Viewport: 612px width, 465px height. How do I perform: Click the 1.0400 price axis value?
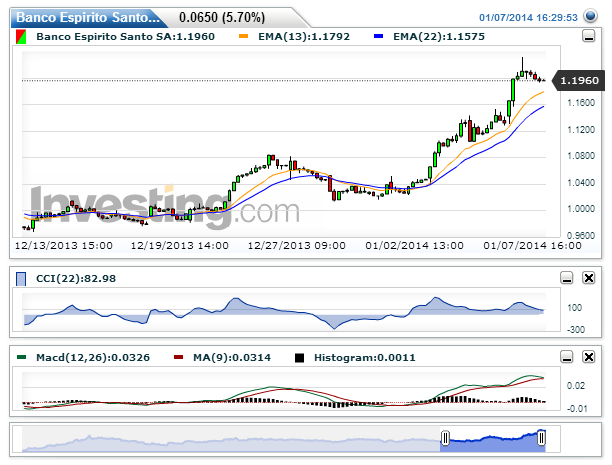coord(581,182)
